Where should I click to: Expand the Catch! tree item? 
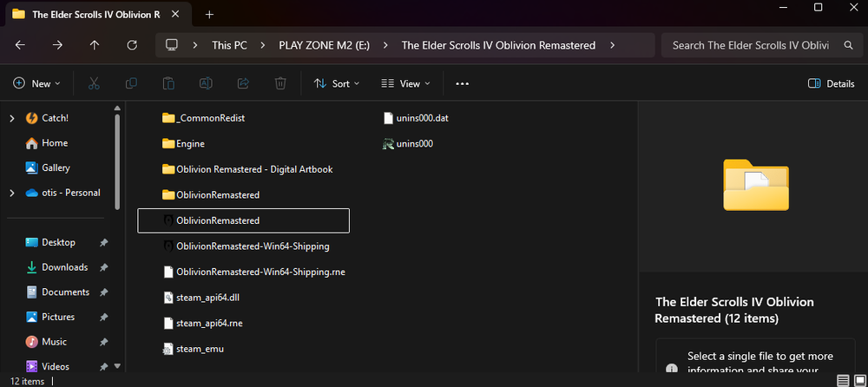pos(12,118)
